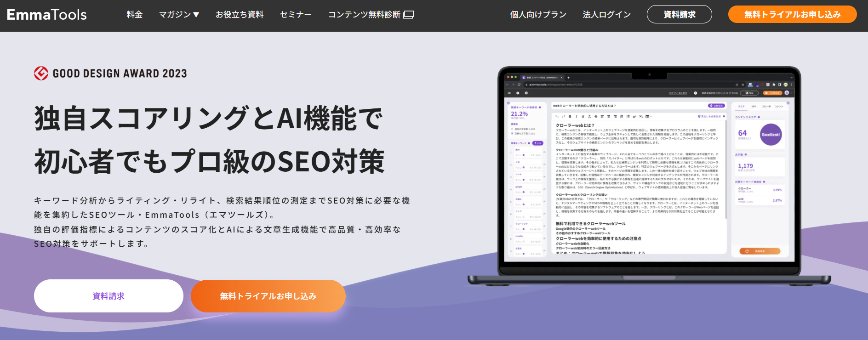868x340 pixels.
Task: Click the outlined 資料請求 button in header
Action: (x=680, y=14)
